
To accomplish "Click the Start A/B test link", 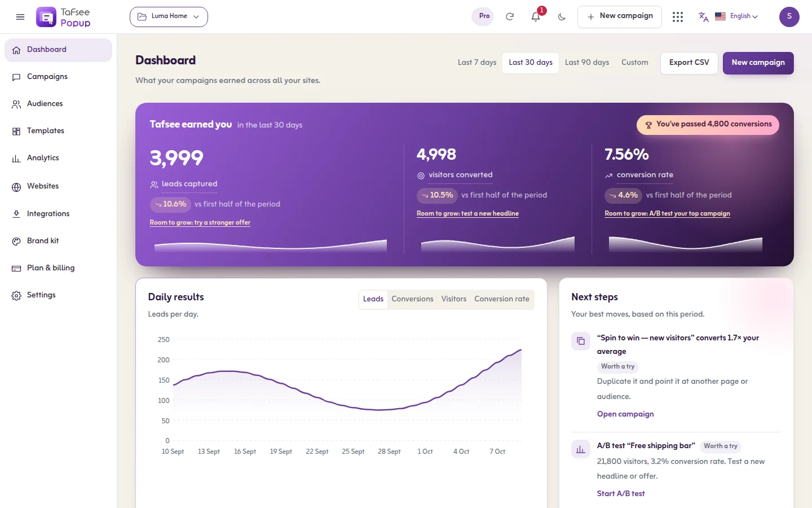I will (621, 493).
